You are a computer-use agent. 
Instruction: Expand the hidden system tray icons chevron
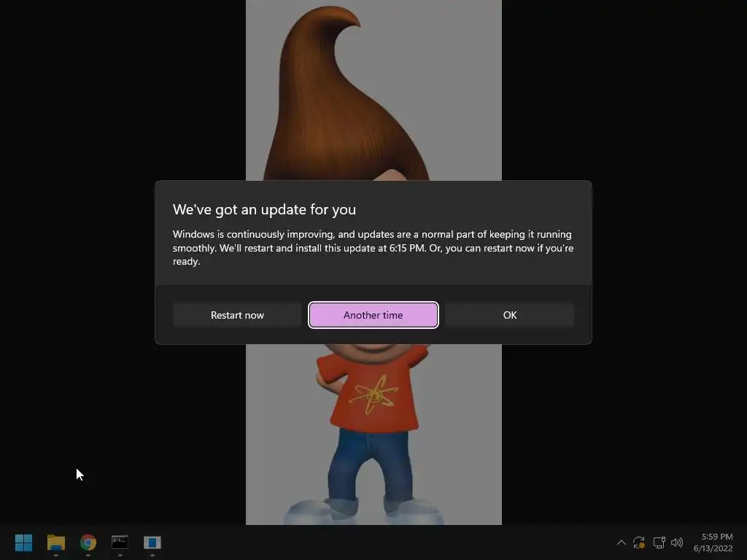622,542
